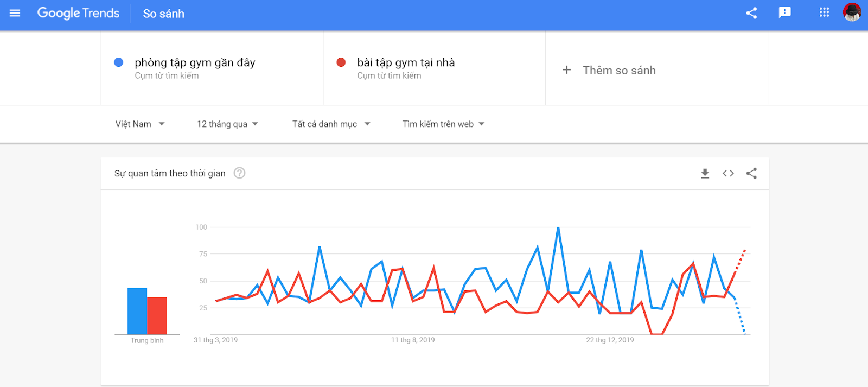Click the embed code icon
This screenshot has width=868, height=387.
coord(728,173)
